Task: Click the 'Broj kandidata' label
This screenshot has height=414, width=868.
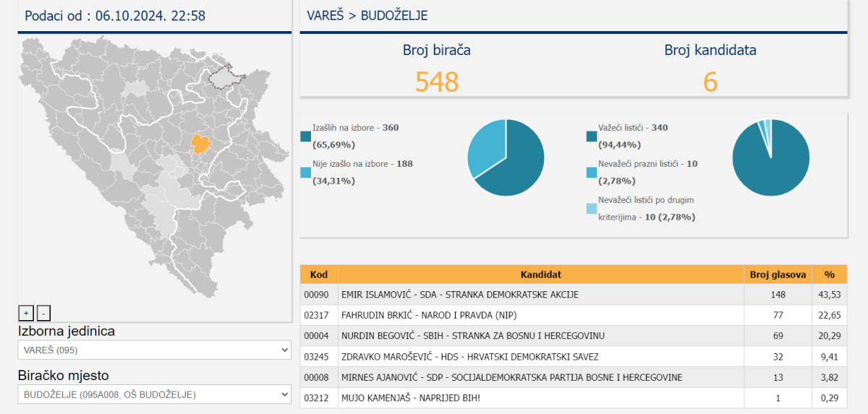Action: [710, 51]
